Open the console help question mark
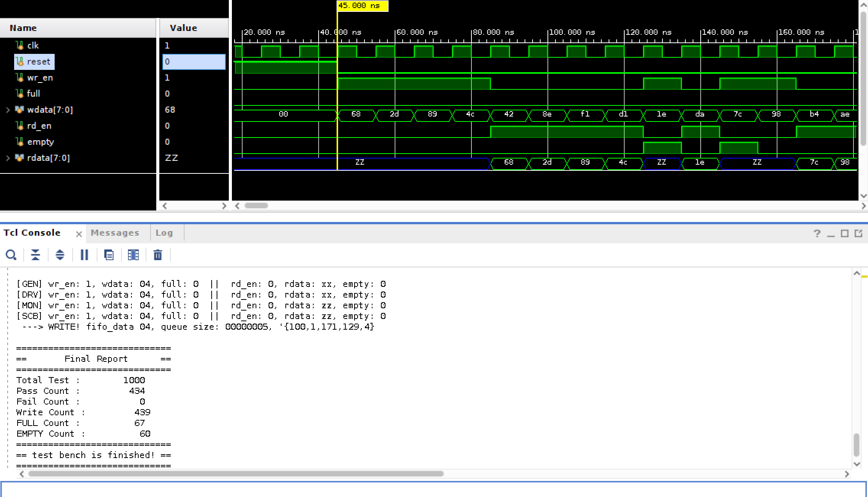This screenshot has width=868, height=497. coord(817,233)
